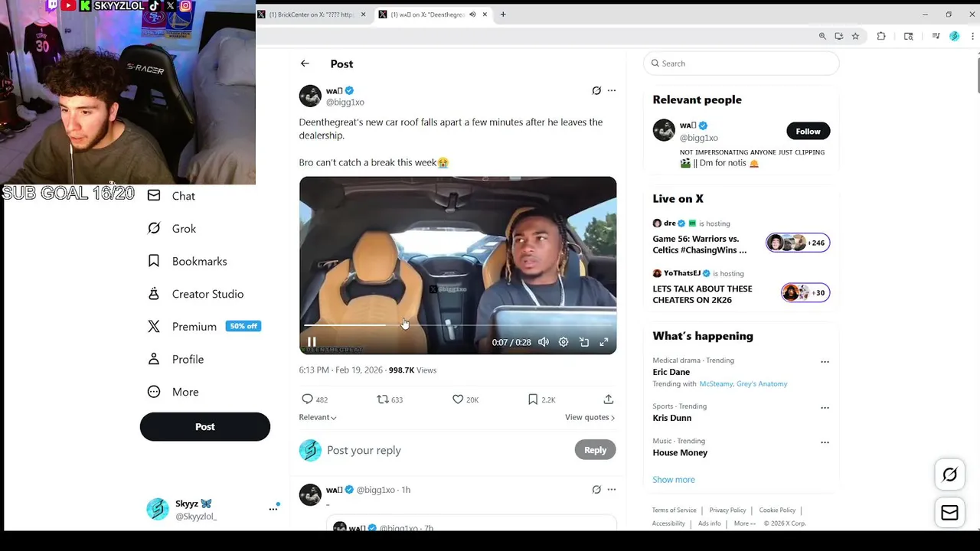This screenshot has height=551, width=980.
Task: Pause the video with the pause icon
Action: [312, 342]
